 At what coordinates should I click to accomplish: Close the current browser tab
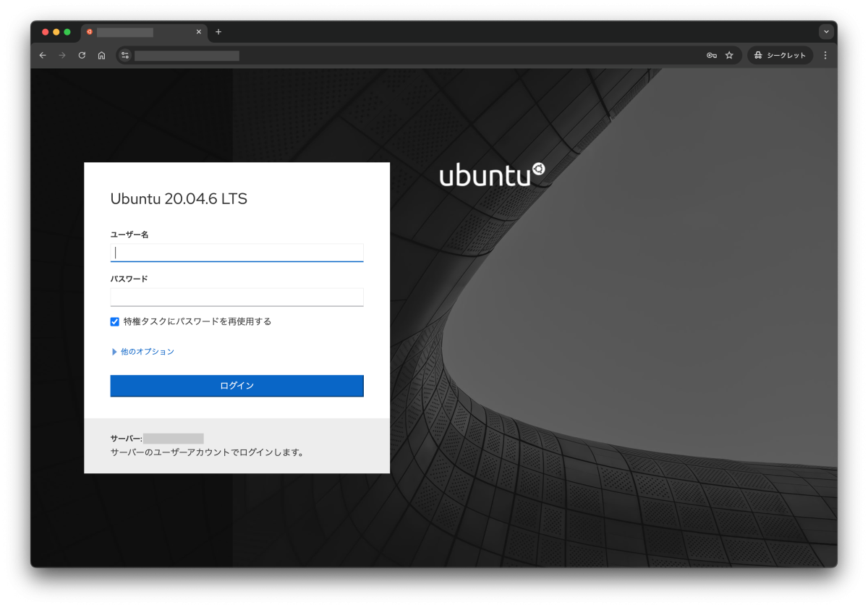coord(199,32)
